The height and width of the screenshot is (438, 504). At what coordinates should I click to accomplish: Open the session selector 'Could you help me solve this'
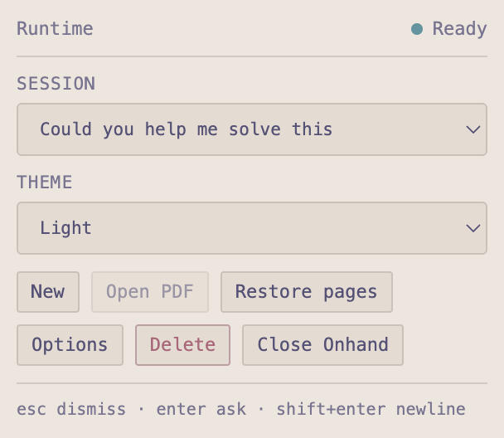pyautogui.click(x=252, y=129)
